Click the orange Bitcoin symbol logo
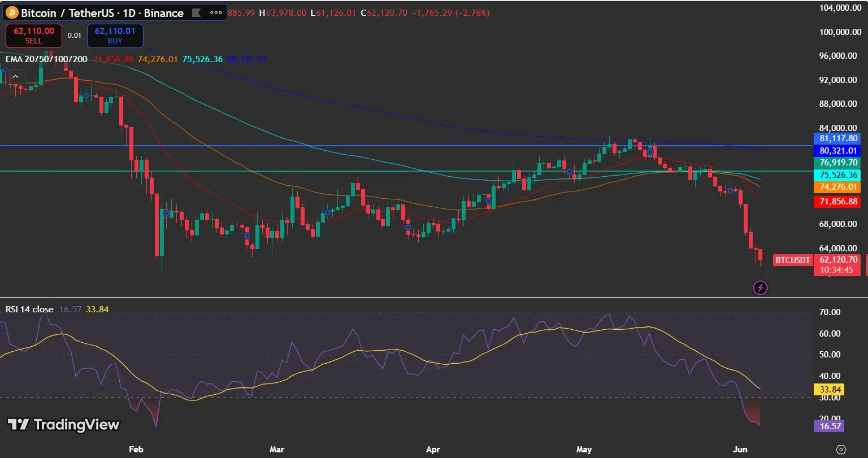The image size is (868, 458). tap(12, 12)
